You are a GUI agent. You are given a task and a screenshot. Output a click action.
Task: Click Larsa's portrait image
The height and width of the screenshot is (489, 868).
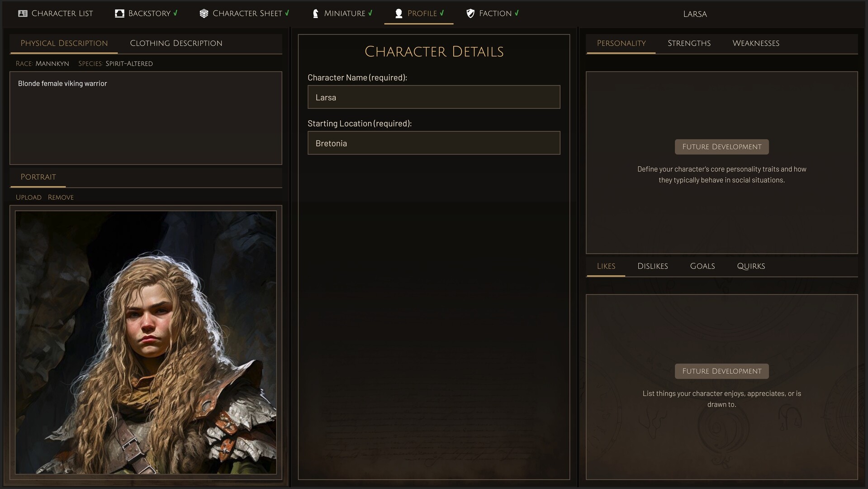146,344
